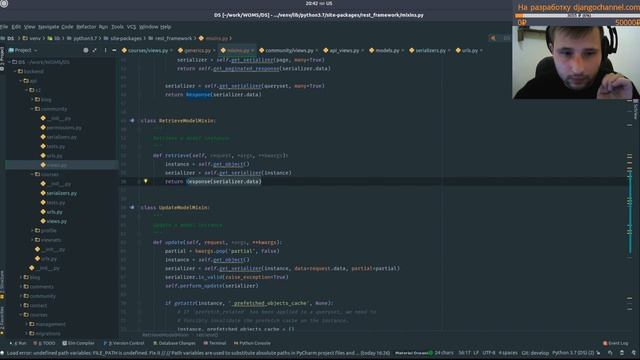Click the donation progress bar in stream overlay
This screenshot has height=360, width=640.
click(577, 16)
